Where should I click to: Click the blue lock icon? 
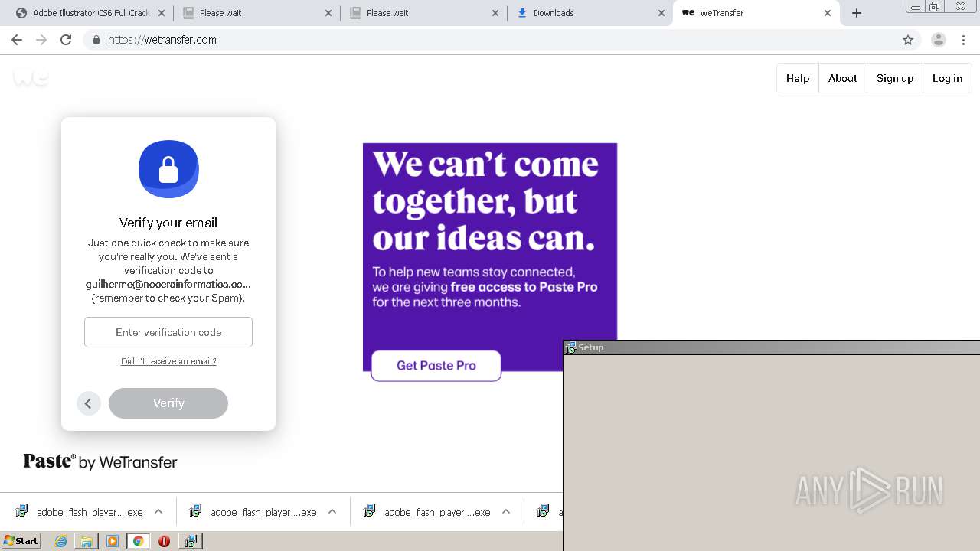tap(168, 169)
